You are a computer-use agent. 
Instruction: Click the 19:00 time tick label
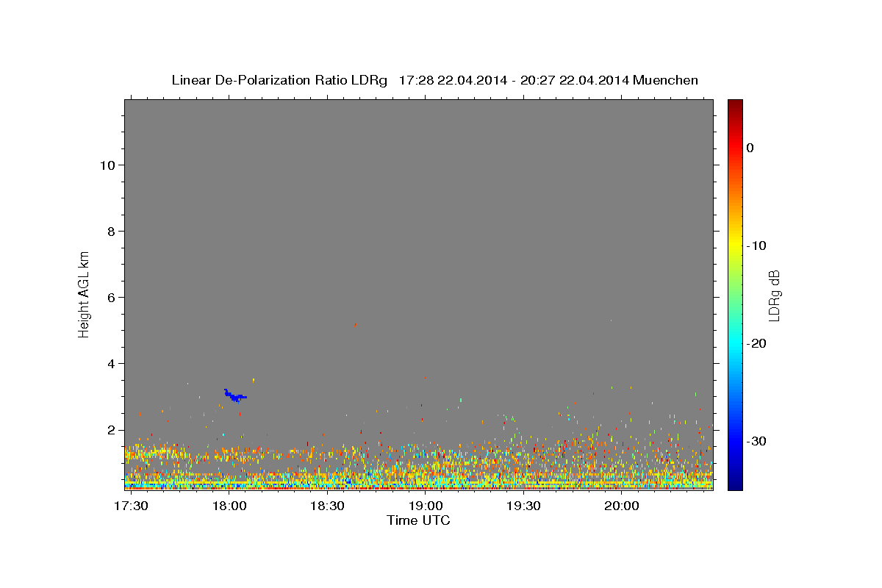pyautogui.click(x=426, y=506)
